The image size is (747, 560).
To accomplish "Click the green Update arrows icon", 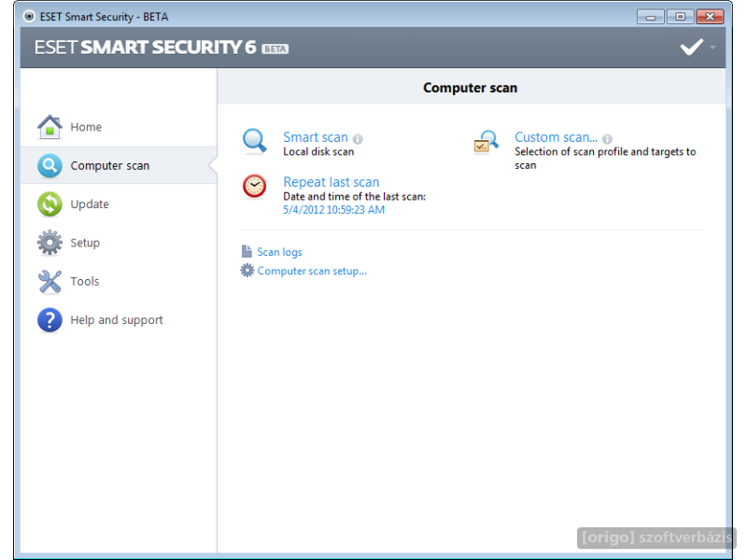I will tap(49, 203).
